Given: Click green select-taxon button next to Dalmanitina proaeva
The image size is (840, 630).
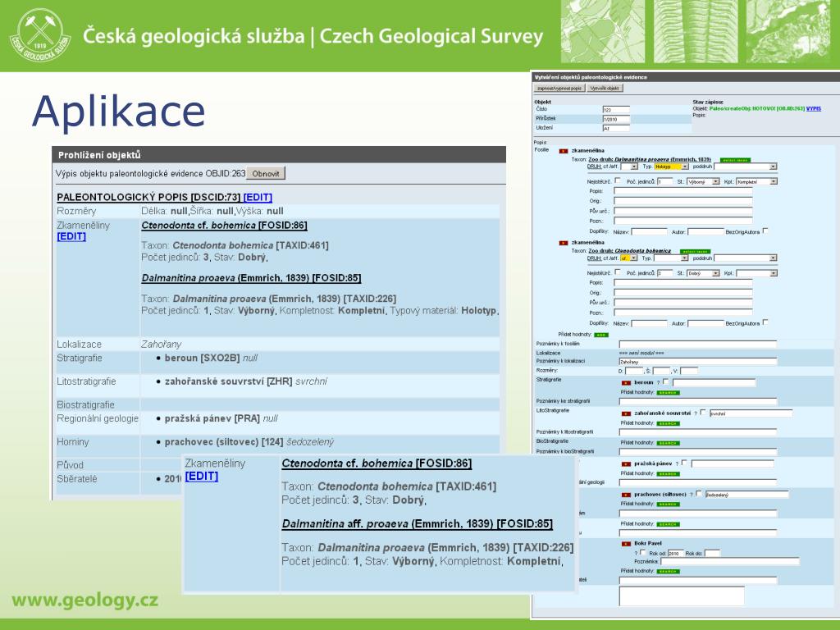Looking at the screenshot, I should [x=735, y=160].
